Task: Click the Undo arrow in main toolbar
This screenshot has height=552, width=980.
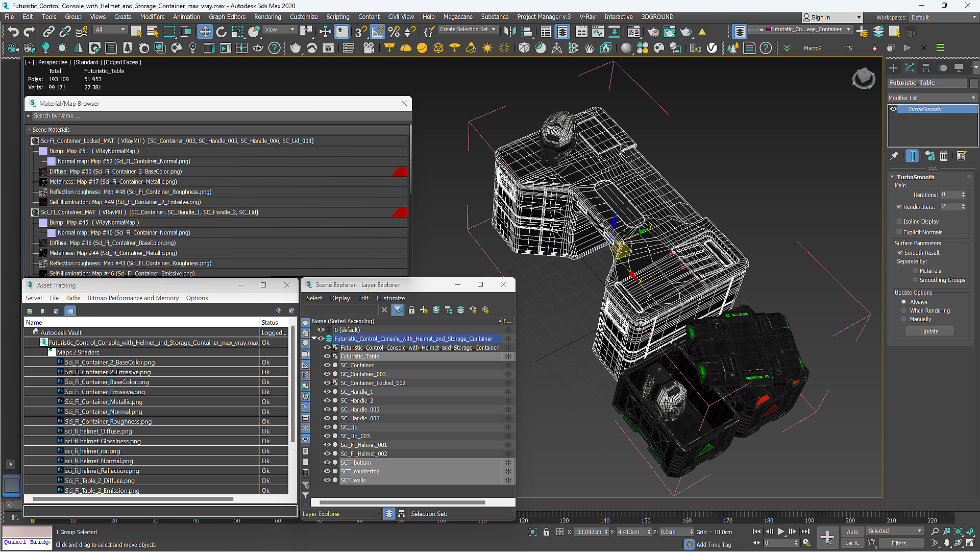Action: (13, 32)
